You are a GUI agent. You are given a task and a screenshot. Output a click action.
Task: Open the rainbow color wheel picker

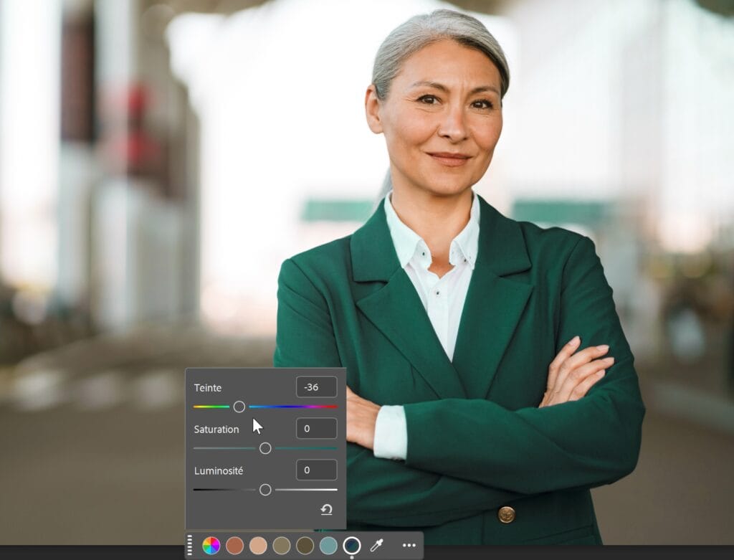point(210,546)
